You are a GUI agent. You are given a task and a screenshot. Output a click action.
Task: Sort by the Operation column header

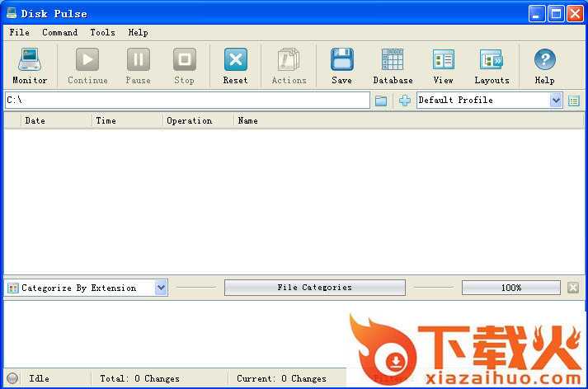point(199,120)
